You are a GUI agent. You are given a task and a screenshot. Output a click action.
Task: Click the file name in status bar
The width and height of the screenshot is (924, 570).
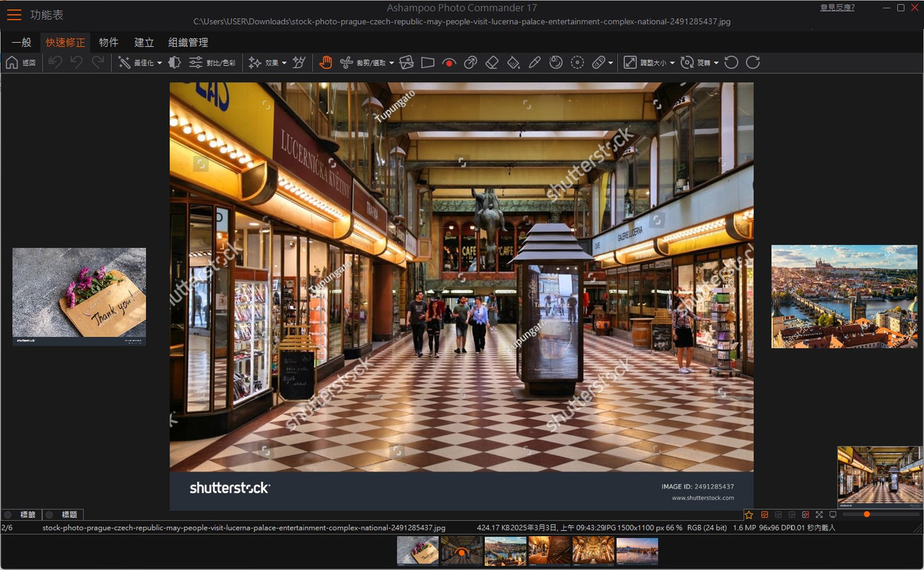pos(244,528)
